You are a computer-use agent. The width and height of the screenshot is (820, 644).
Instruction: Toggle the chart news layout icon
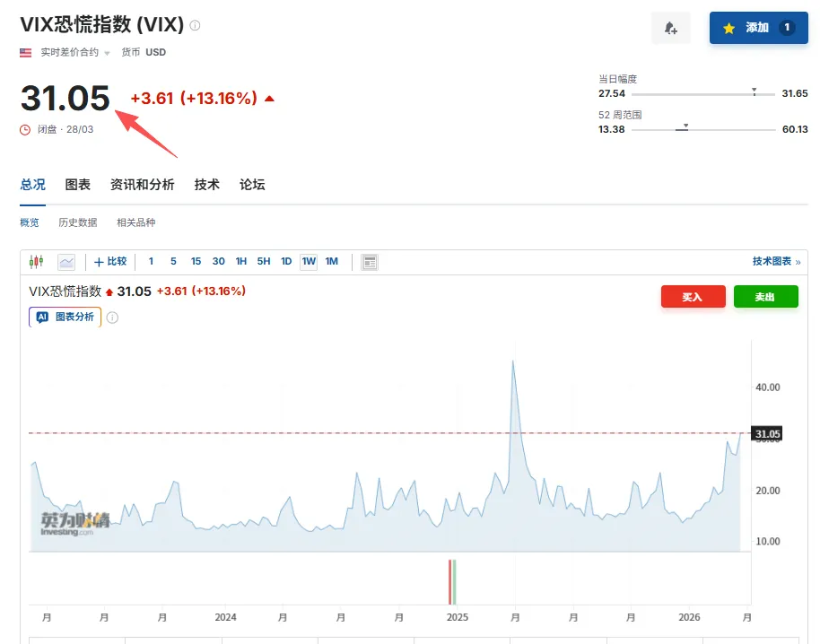[x=370, y=262]
